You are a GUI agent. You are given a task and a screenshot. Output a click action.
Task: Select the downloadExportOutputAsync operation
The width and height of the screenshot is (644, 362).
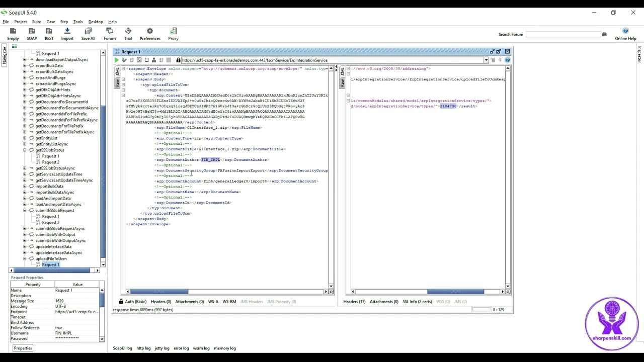click(61, 60)
